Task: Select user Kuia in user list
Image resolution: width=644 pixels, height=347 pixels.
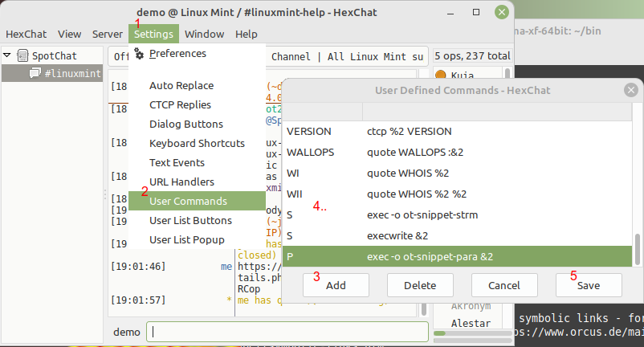Action: [x=462, y=76]
